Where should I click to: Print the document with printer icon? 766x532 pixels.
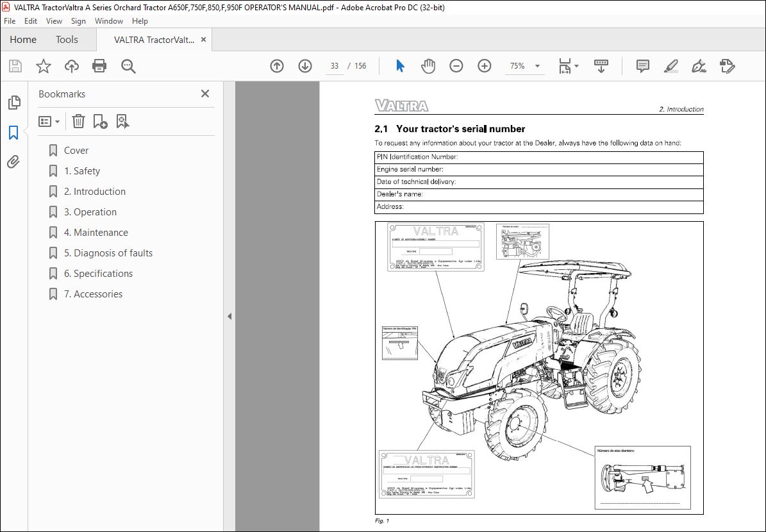(x=99, y=66)
